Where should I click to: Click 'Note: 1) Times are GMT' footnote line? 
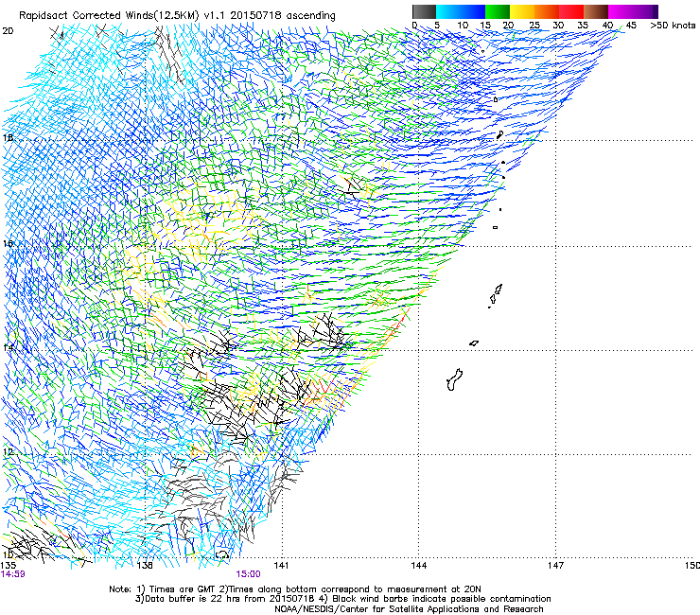[x=294, y=589]
